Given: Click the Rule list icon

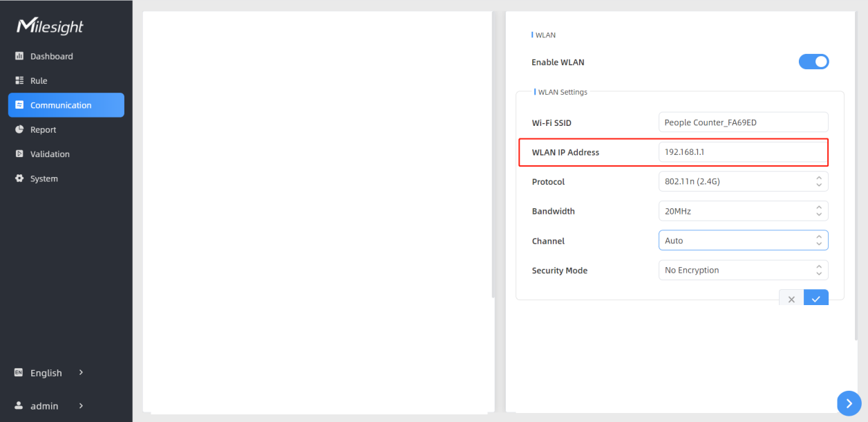Looking at the screenshot, I should (19, 81).
